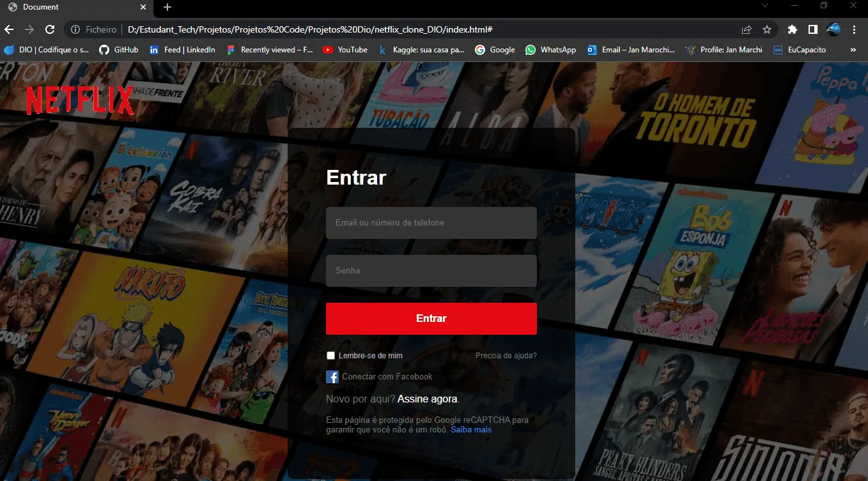Open a new tab with the plus icon
The width and height of the screenshot is (868, 481).
(x=167, y=7)
